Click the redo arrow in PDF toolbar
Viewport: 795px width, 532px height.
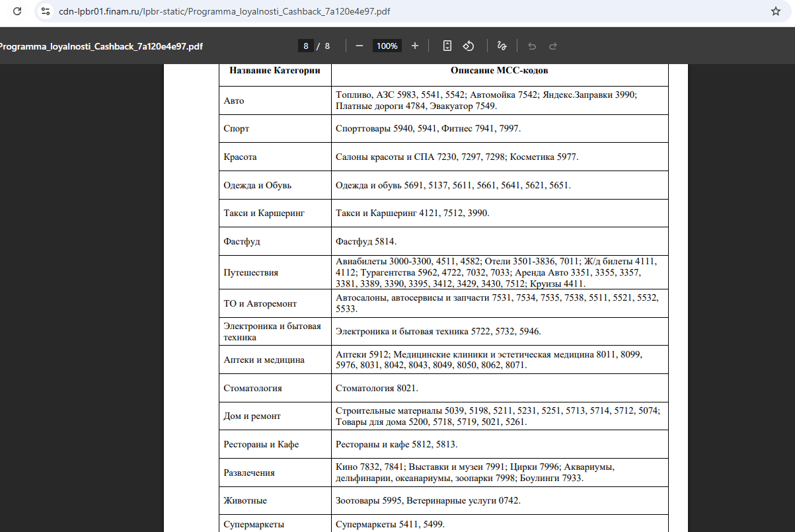click(x=553, y=46)
